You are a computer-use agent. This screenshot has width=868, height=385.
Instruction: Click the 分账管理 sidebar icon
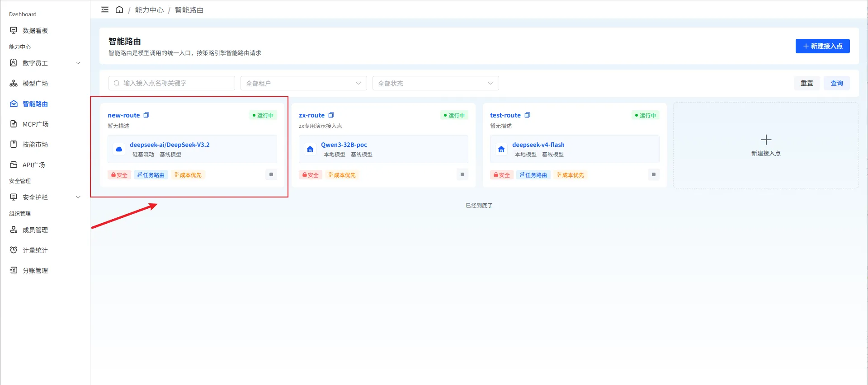[14, 270]
